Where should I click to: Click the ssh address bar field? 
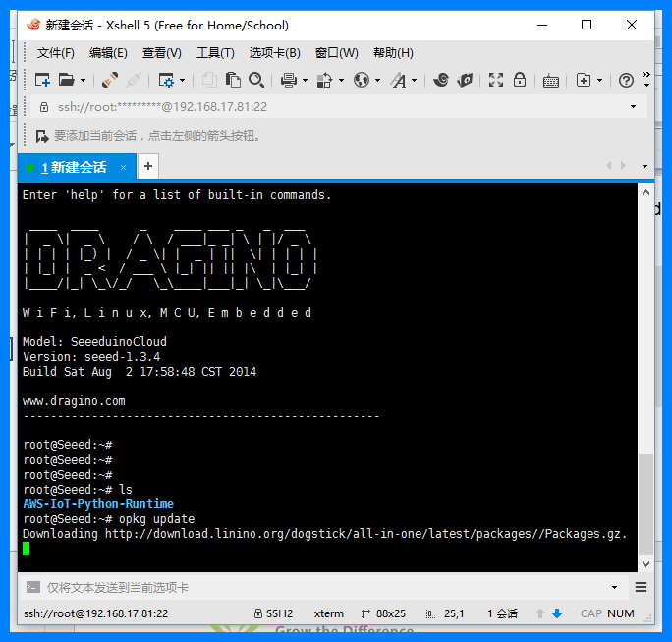click(x=339, y=107)
